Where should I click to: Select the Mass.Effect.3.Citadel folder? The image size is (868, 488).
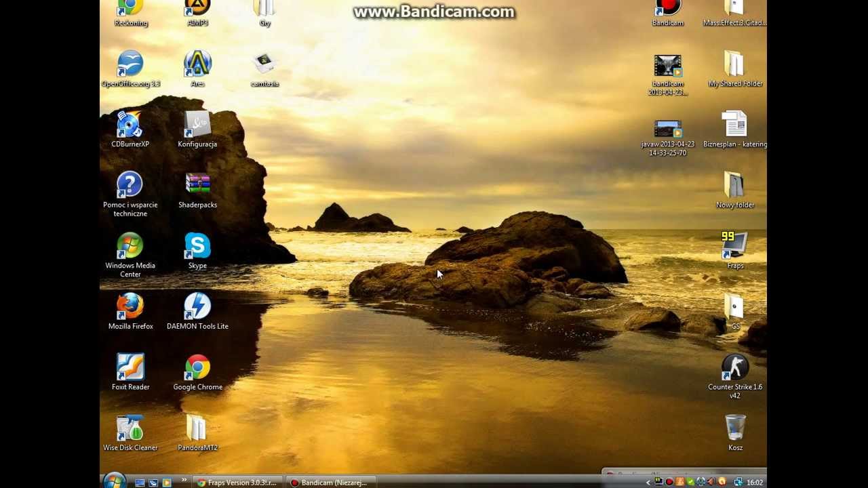click(x=735, y=14)
